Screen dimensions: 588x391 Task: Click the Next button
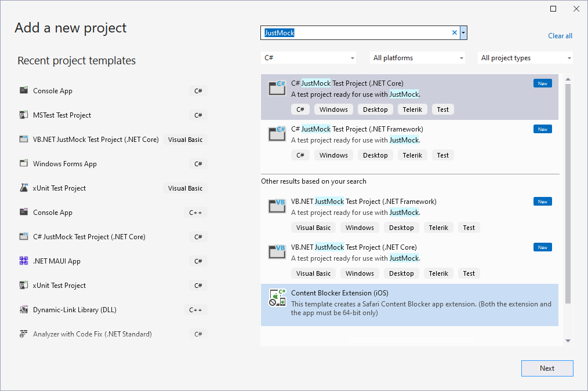(547, 368)
